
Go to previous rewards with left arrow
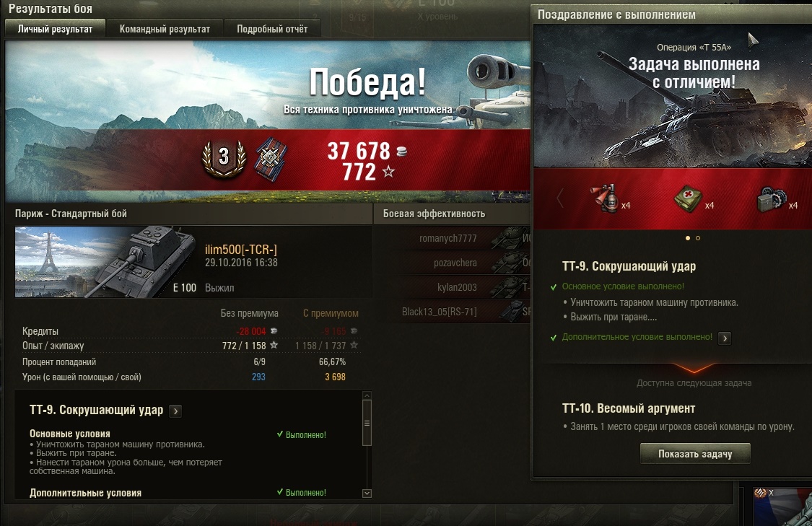560,198
